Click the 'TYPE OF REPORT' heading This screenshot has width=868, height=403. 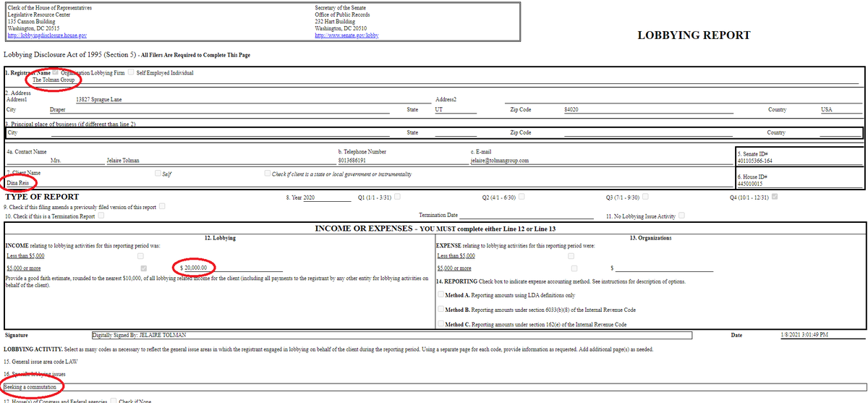point(42,197)
